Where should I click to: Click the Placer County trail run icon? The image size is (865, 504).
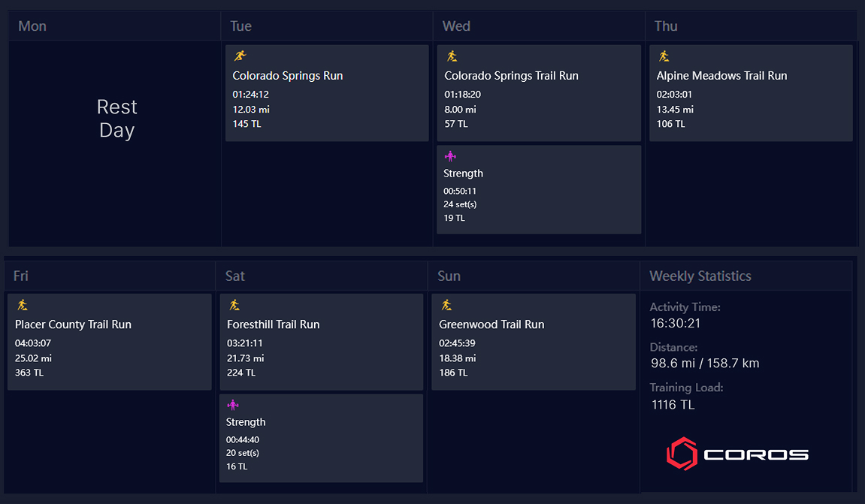click(22, 304)
